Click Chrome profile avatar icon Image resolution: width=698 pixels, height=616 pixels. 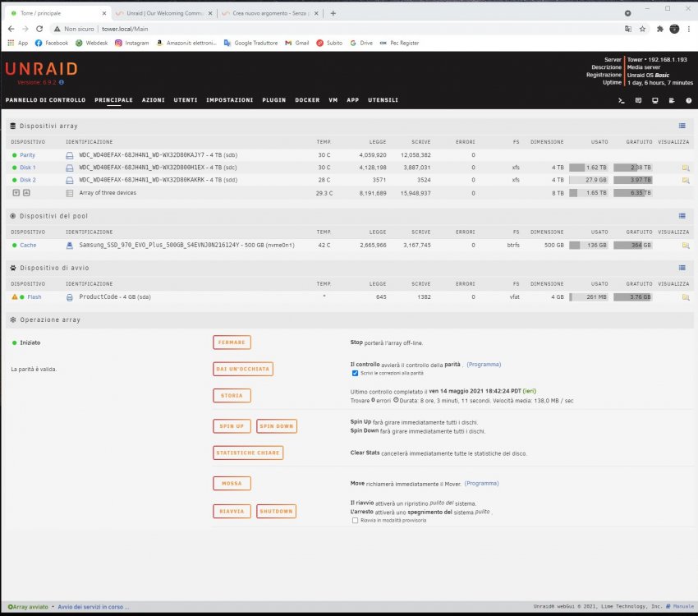point(674,29)
